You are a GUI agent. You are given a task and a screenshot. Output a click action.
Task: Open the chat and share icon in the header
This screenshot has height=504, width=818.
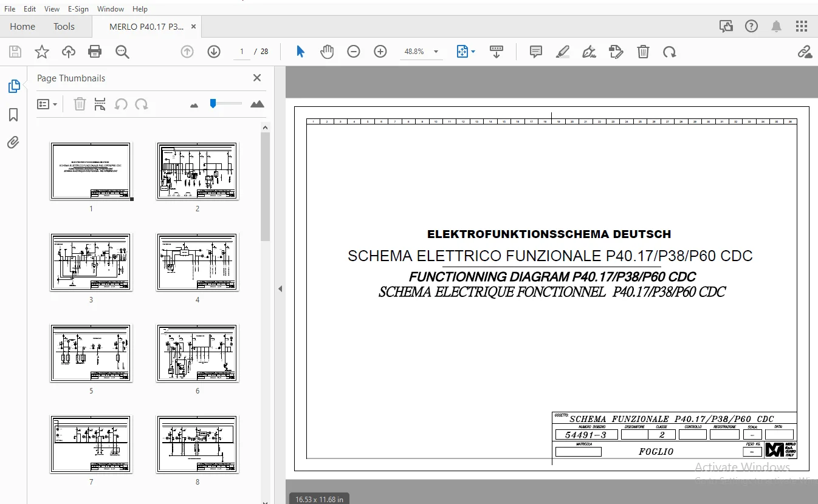pyautogui.click(x=726, y=26)
